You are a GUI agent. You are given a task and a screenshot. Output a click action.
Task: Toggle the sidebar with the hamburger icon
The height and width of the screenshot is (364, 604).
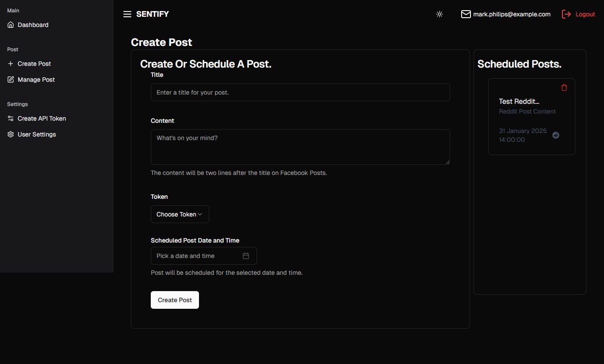(x=127, y=14)
